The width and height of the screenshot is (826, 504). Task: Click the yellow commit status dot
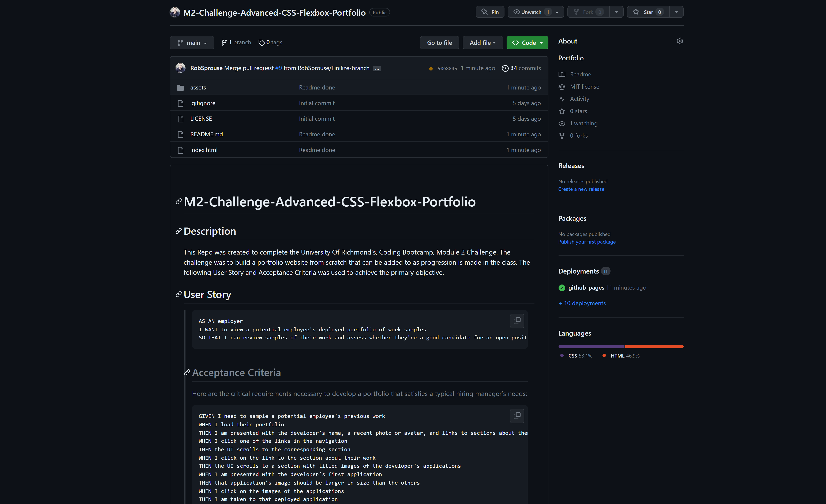pos(431,69)
